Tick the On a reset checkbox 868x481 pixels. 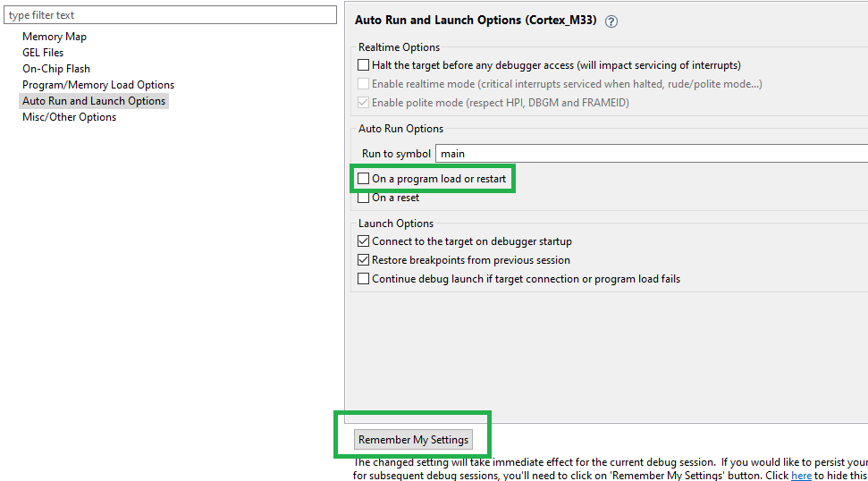point(364,198)
